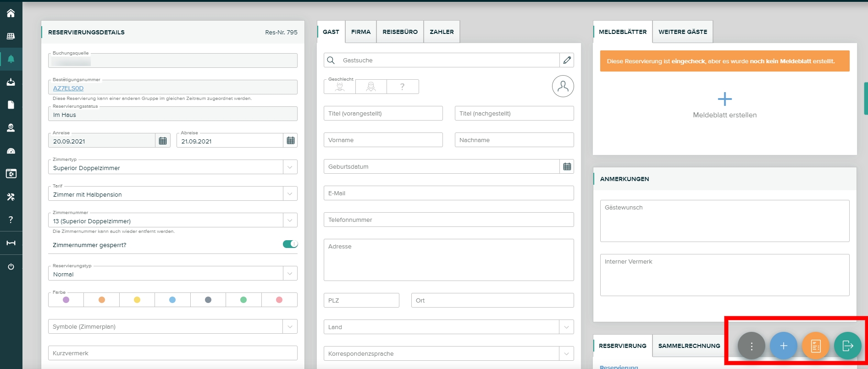This screenshot has width=868, height=369.
Task: Open confirmation number AZ7ELS0D link
Action: 68,88
